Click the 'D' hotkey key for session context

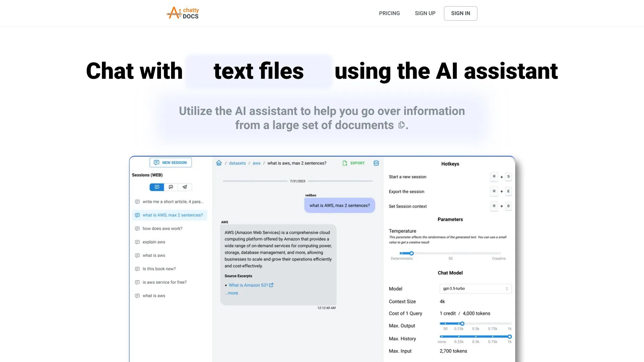(x=508, y=206)
